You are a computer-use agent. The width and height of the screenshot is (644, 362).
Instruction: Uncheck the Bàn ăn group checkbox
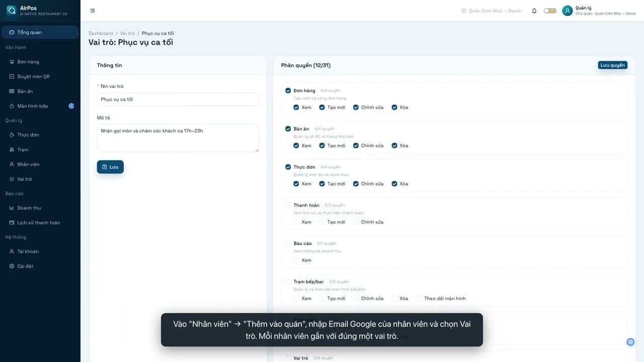tap(288, 129)
